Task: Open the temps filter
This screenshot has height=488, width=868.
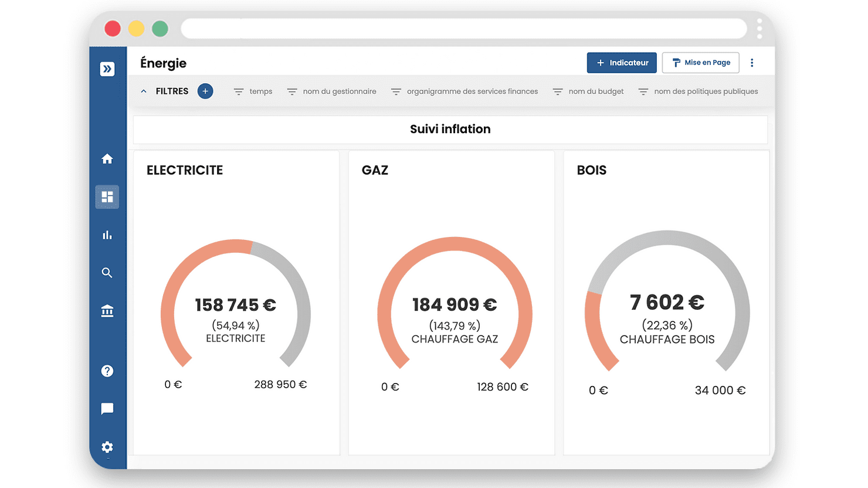Action: [253, 91]
